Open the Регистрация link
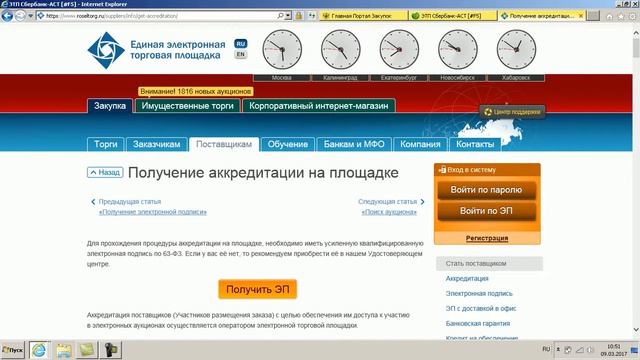 coord(487,238)
